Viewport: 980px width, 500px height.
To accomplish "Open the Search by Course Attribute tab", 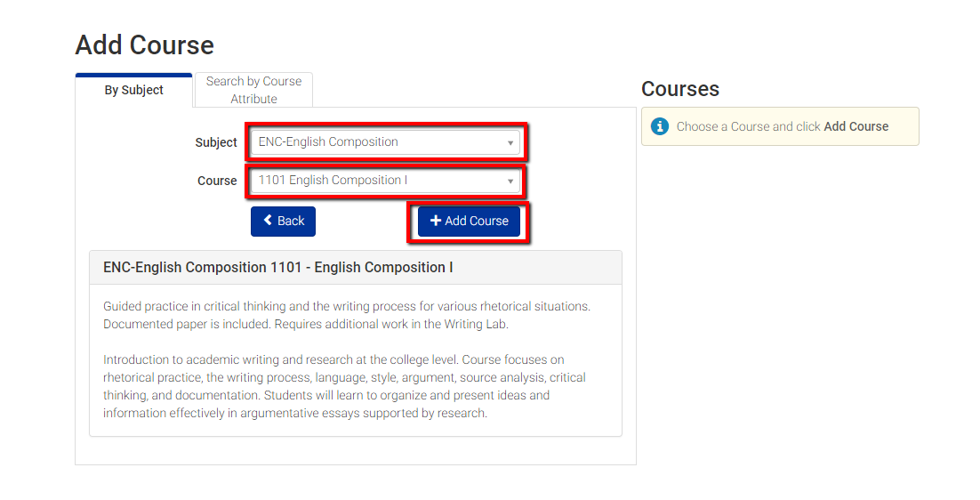I will pyautogui.click(x=253, y=90).
